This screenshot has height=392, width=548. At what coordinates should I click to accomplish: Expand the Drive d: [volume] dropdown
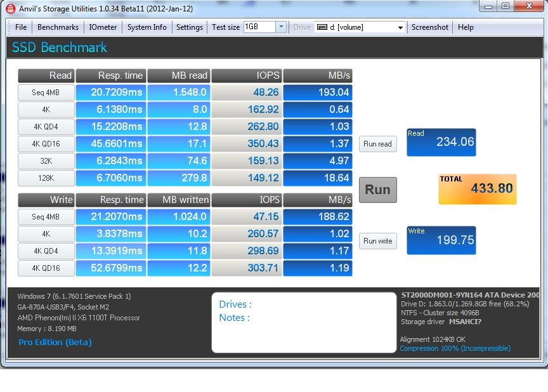pos(400,27)
